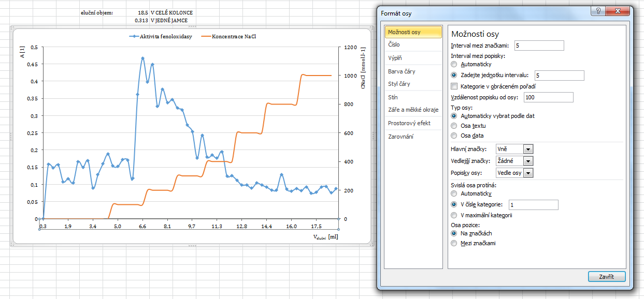Select Mezi značkami axis position

point(454,243)
